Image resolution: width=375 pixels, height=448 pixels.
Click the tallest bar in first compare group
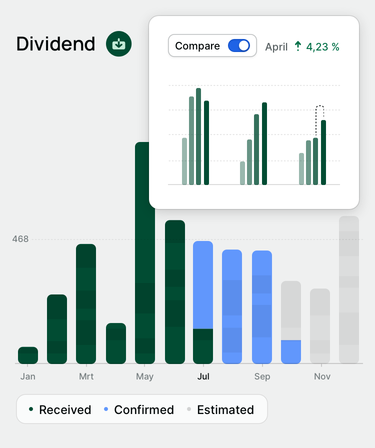point(198,136)
